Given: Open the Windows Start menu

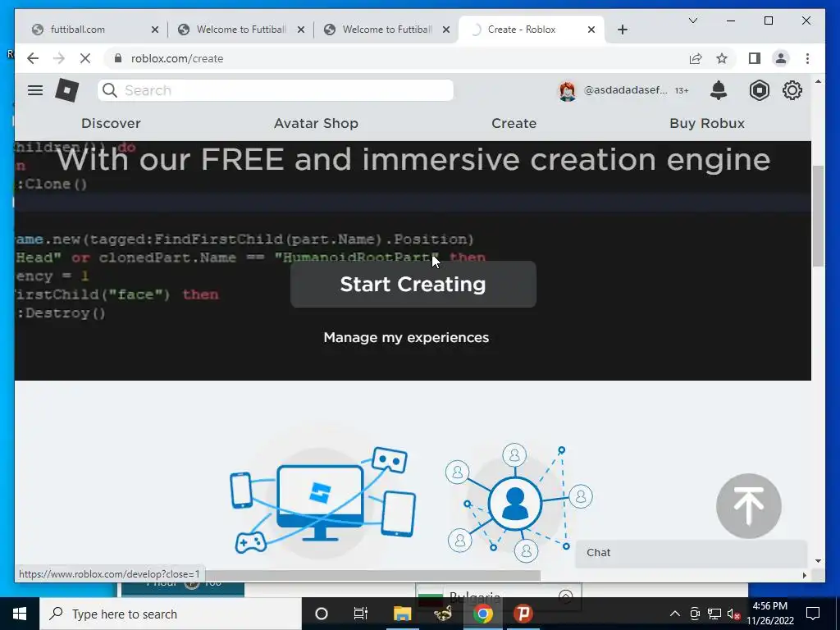Looking at the screenshot, I should (20, 614).
